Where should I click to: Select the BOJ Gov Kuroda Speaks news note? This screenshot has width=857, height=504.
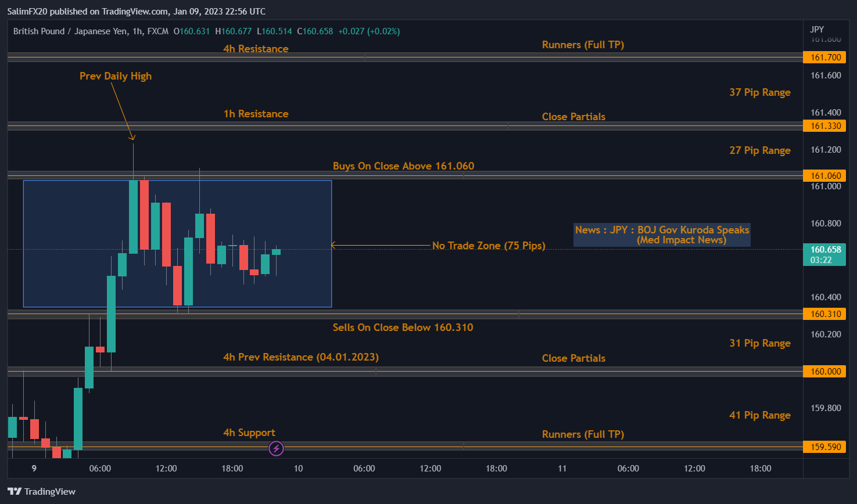coord(662,235)
